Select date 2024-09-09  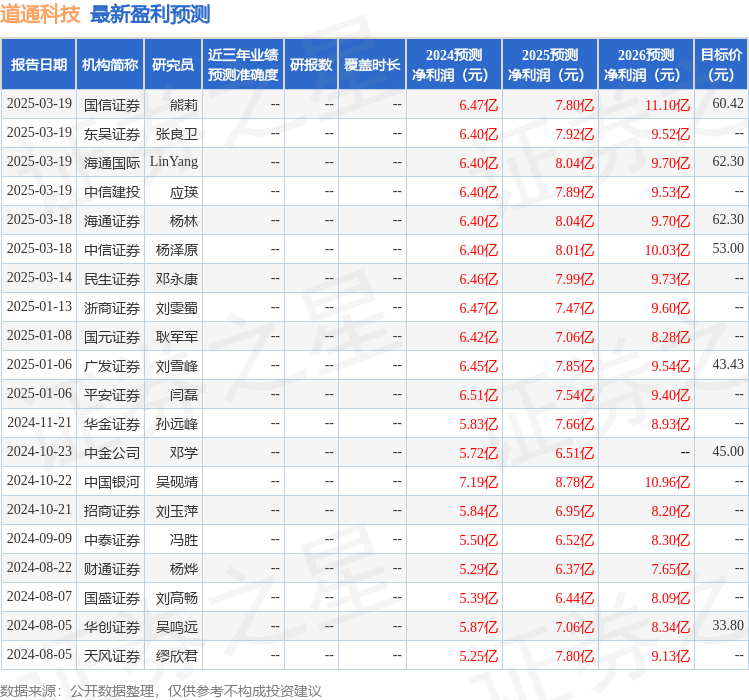click(x=39, y=538)
